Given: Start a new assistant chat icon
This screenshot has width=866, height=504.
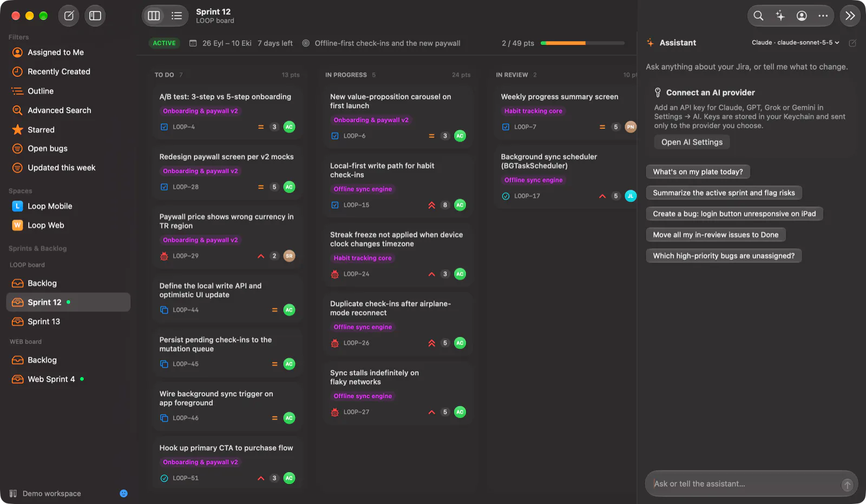Looking at the screenshot, I should point(852,43).
